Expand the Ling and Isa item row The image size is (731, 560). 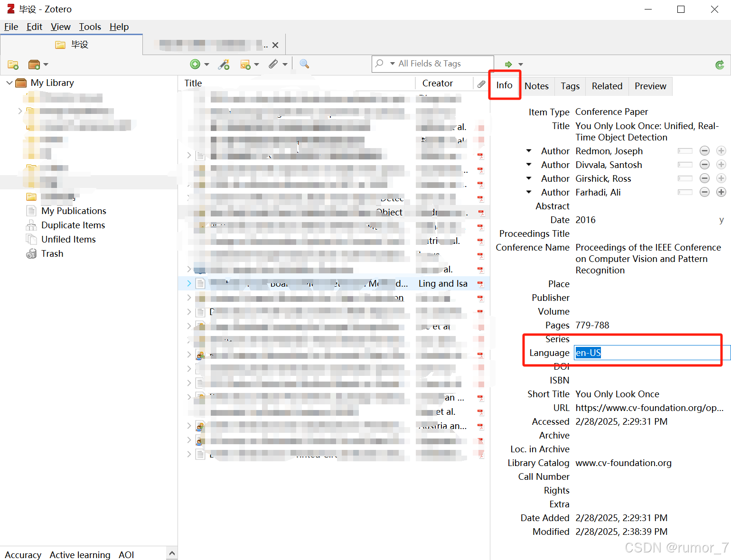point(189,284)
